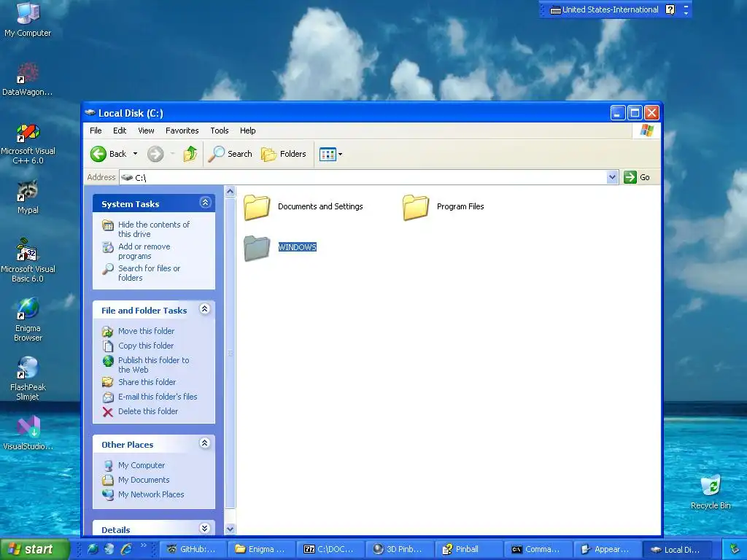Open the Start menu button
Viewport: 747px width, 560px height.
click(34, 549)
